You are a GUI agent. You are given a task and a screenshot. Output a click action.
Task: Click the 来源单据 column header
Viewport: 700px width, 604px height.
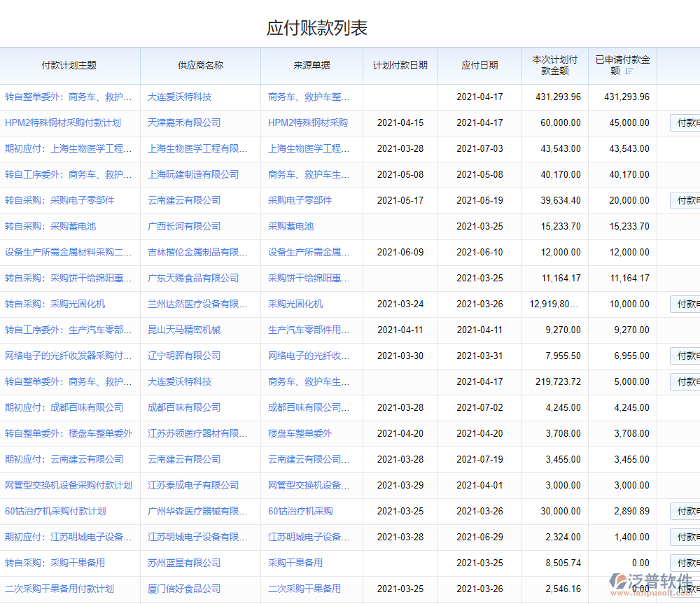[311, 65]
